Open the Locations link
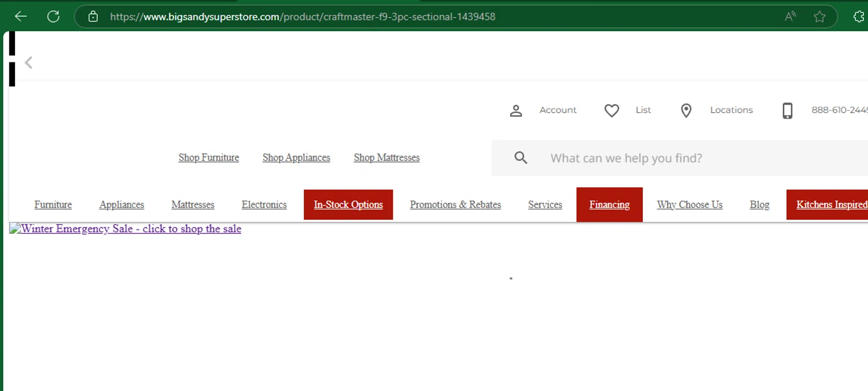This screenshot has width=868, height=391. (731, 110)
